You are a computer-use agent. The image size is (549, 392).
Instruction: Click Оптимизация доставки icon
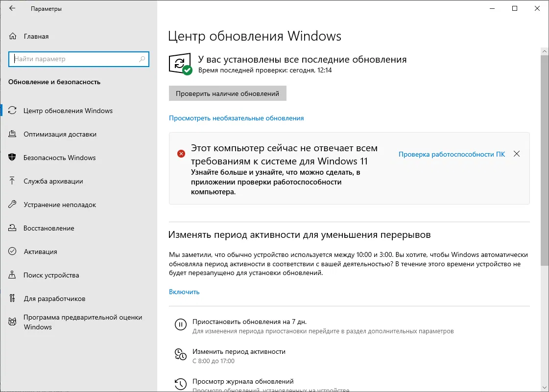pyautogui.click(x=12, y=134)
